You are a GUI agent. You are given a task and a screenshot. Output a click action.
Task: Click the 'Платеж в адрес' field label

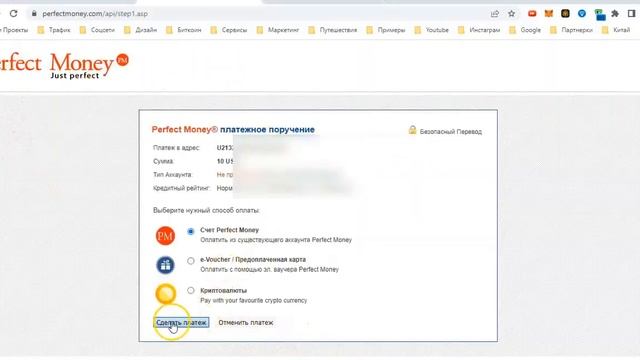[x=176, y=148]
